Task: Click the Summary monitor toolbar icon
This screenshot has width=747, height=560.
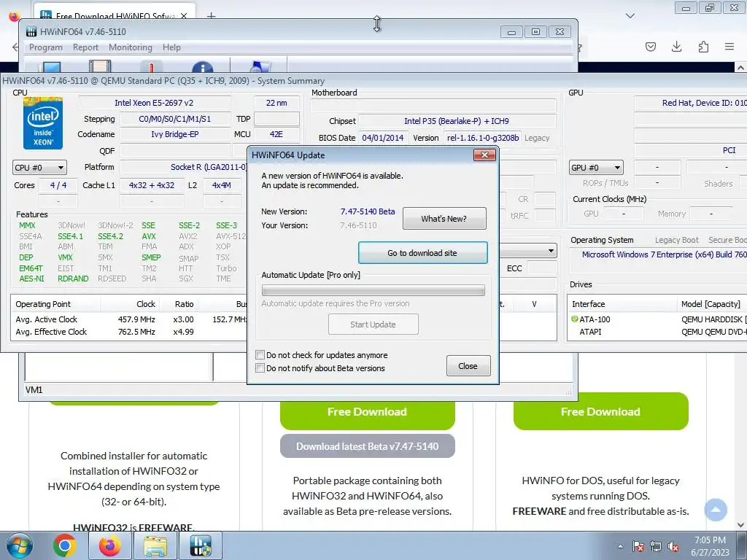Action: pyautogui.click(x=52, y=67)
